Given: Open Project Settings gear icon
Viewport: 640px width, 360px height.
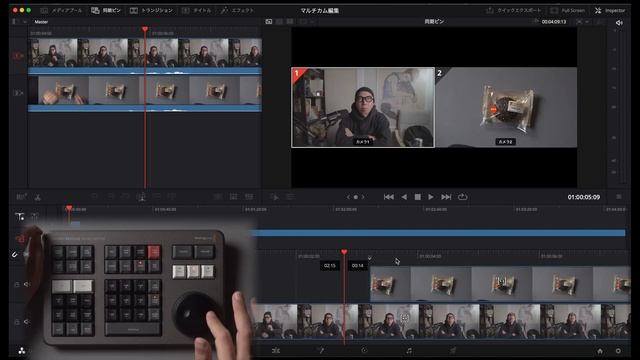Looking at the screenshot, I should pos(618,351).
